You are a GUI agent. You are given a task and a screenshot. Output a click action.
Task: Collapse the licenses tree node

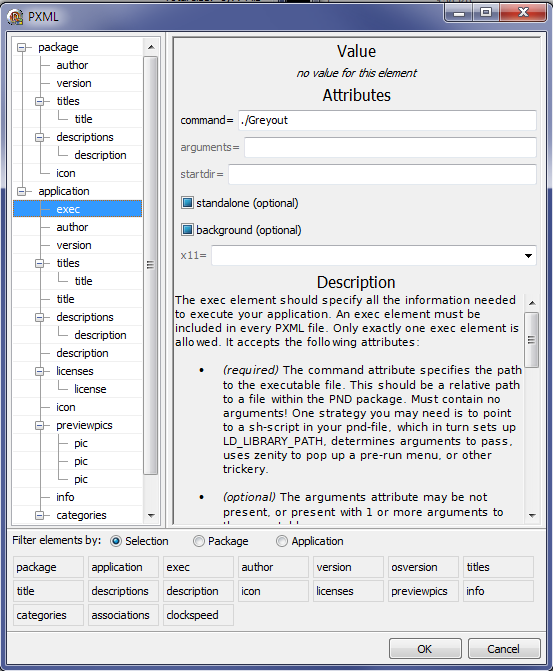pyautogui.click(x=39, y=371)
